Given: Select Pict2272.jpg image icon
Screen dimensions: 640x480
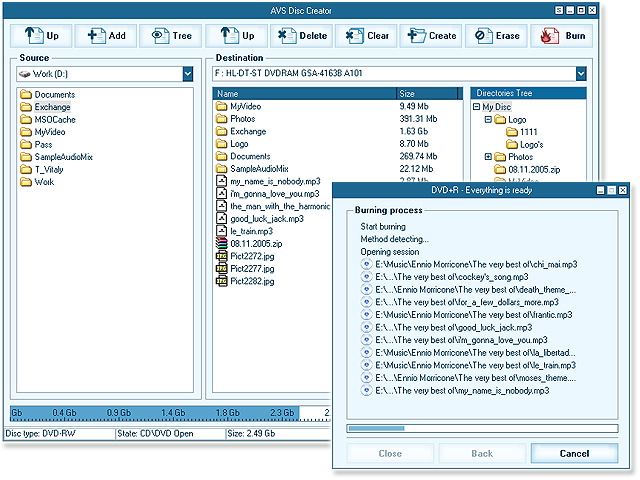Looking at the screenshot, I should (222, 256).
